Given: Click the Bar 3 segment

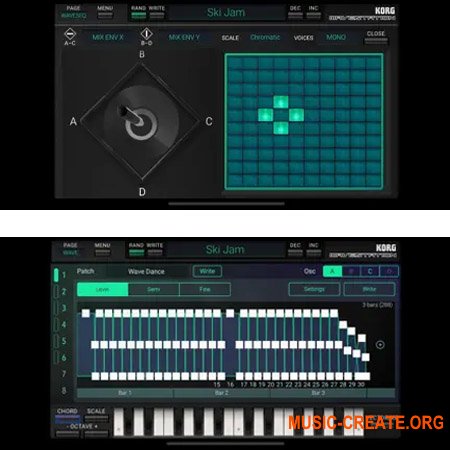Looking at the screenshot, I should 318,393.
